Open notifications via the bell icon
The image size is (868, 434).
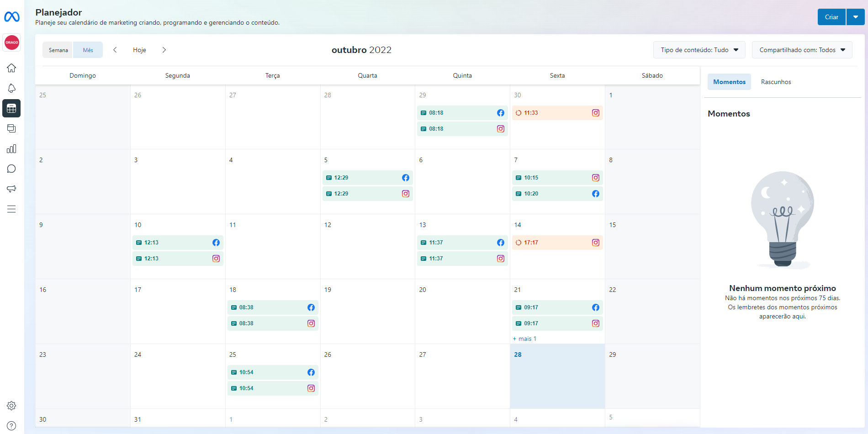tap(11, 88)
